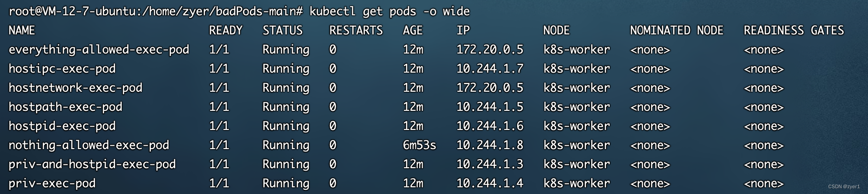Click the 6m53s age value
Viewport: 868px width, 194px height.
click(x=419, y=145)
